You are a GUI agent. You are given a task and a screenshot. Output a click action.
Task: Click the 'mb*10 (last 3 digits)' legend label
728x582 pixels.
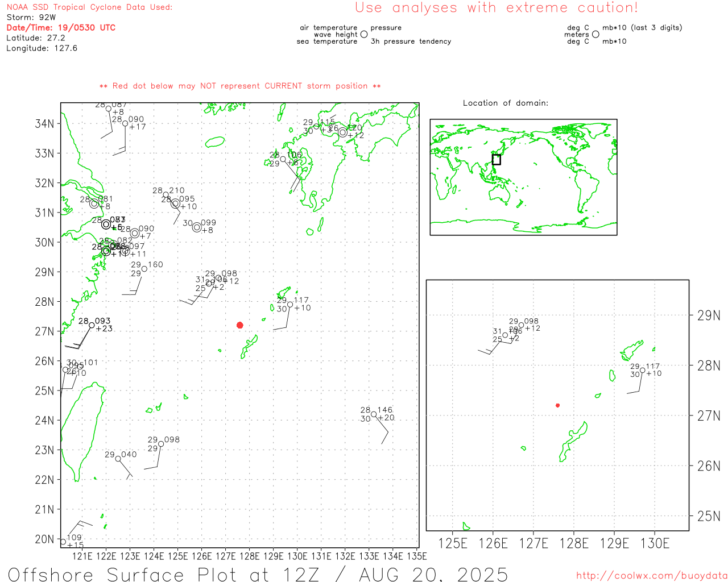pos(642,28)
